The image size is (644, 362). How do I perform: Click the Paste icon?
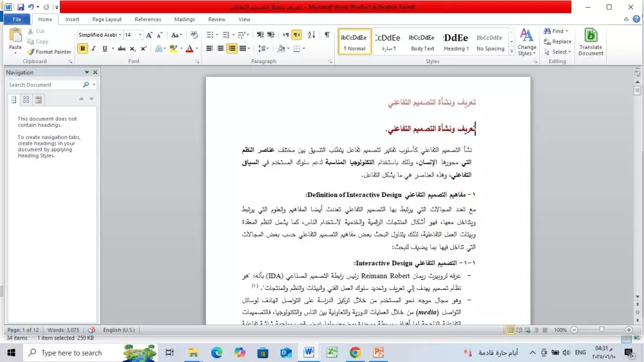click(15, 35)
